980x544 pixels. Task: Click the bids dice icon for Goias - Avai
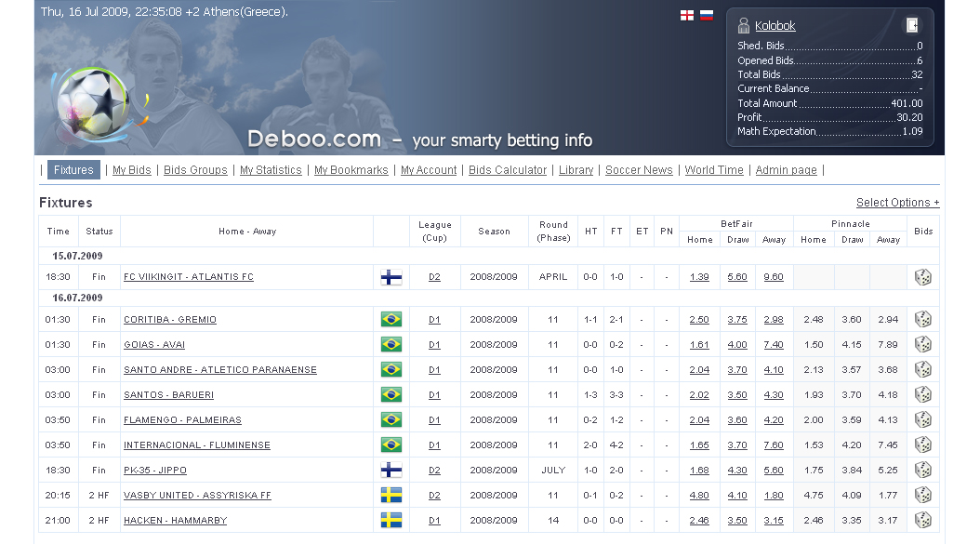point(923,344)
